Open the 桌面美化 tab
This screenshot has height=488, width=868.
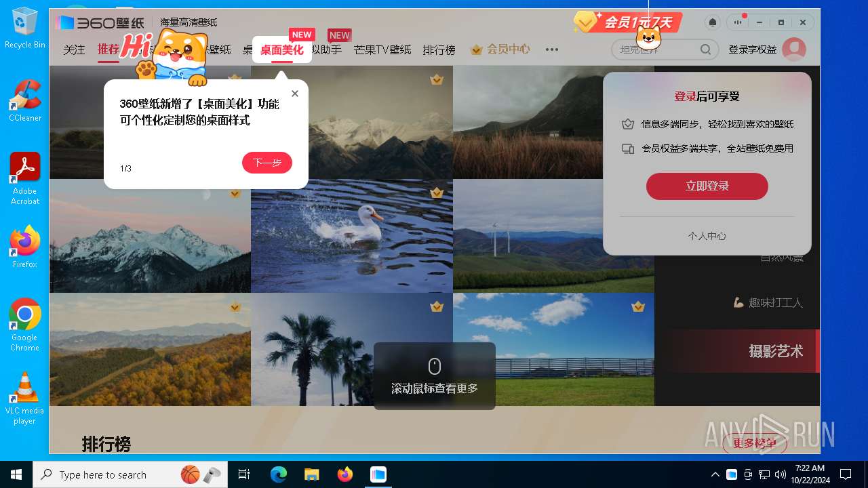(x=282, y=49)
